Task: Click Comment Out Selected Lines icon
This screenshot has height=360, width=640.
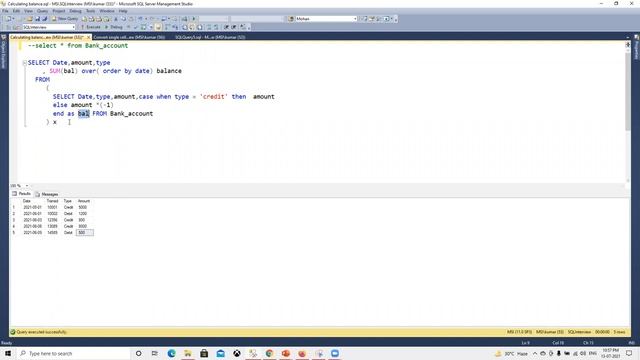Action: click(209, 27)
